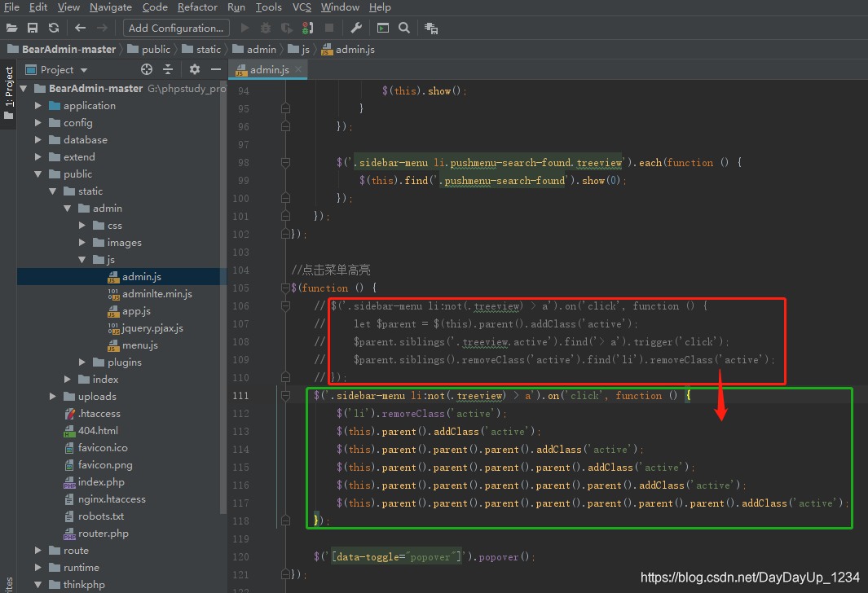Click the Forward navigation arrow
Viewport: 868px width, 593px height.
(x=102, y=28)
